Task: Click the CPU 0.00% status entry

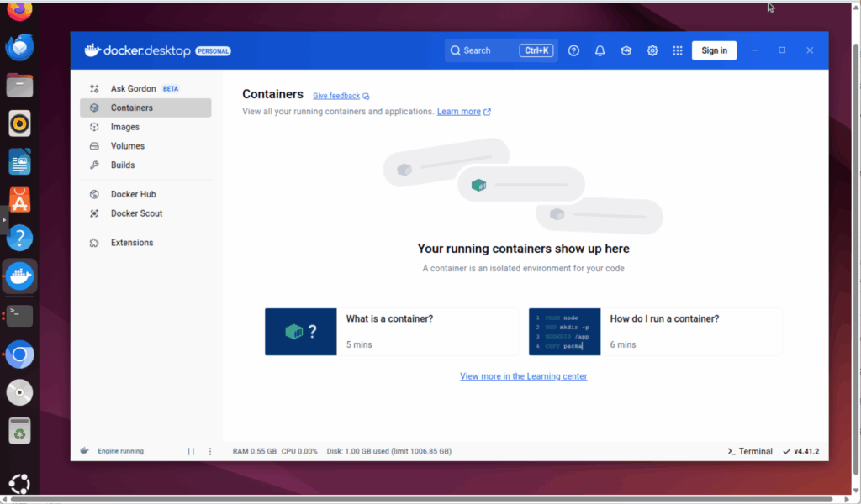Action: point(299,451)
